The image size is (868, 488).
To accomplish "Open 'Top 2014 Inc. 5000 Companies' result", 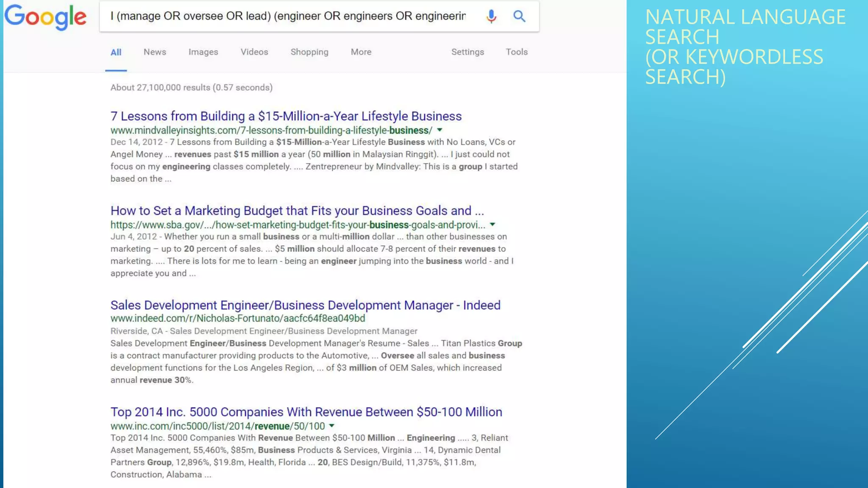I will click(306, 412).
